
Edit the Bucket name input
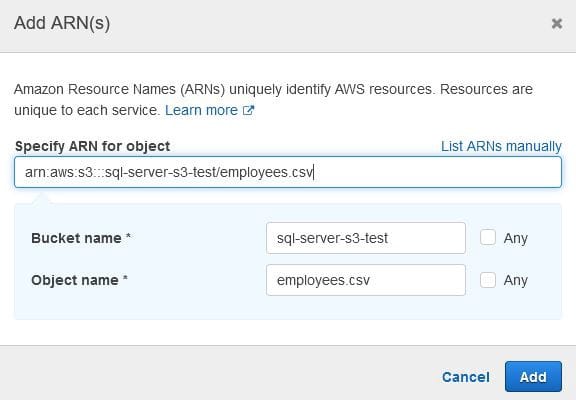coord(366,238)
